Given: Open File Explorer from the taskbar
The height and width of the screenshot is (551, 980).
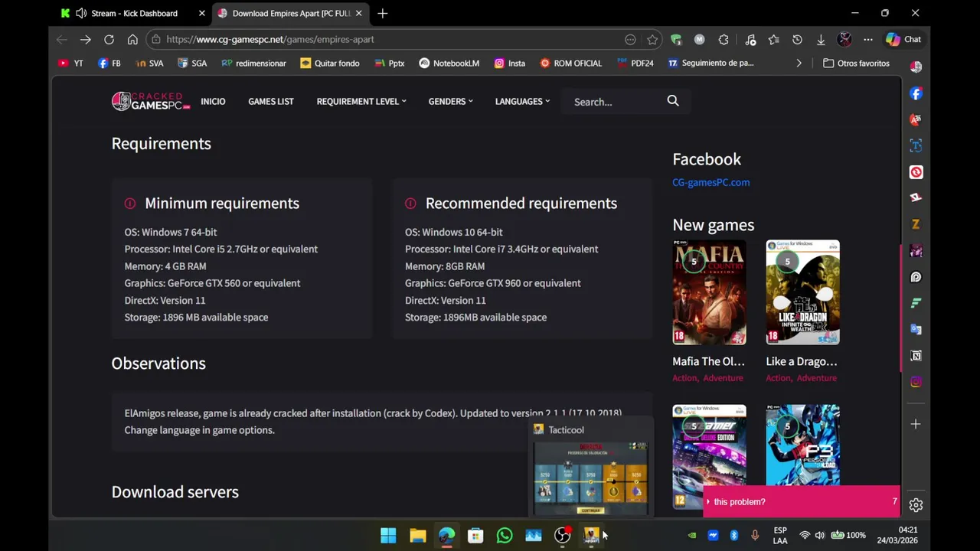Looking at the screenshot, I should tap(417, 536).
